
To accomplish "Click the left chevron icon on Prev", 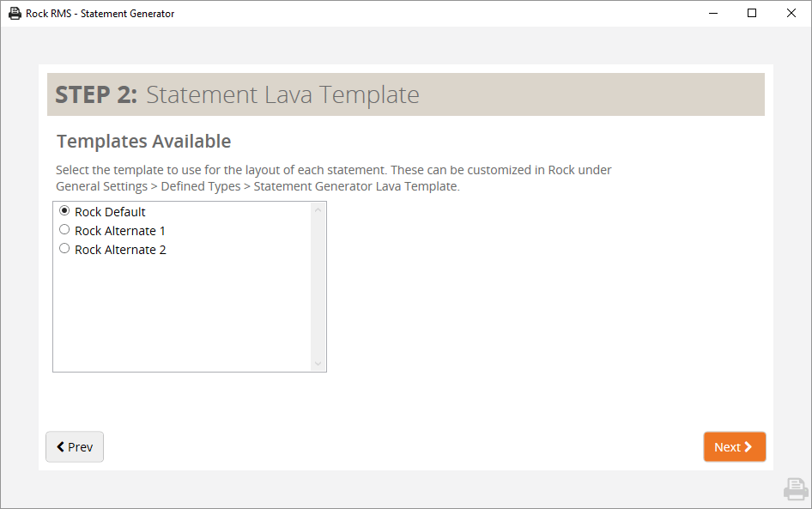I will [61, 446].
